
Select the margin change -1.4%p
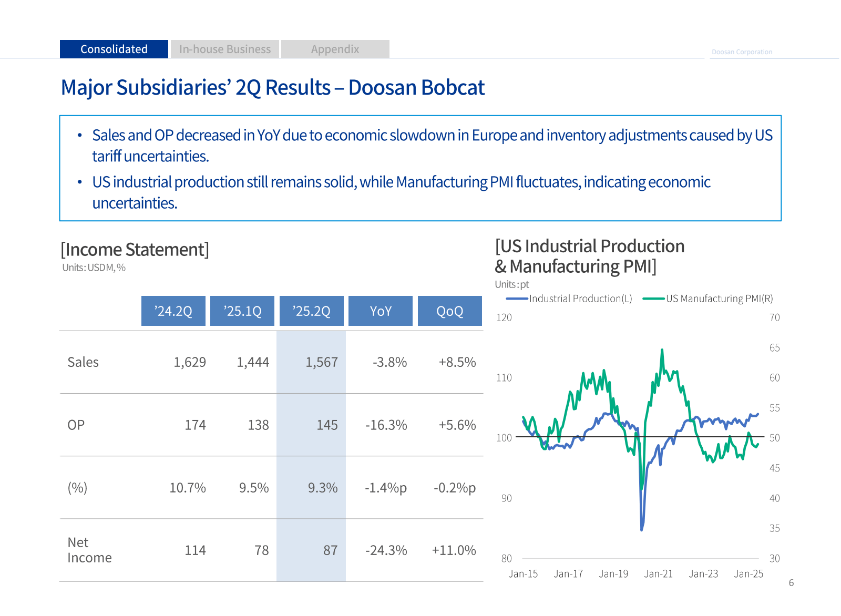[386, 488]
